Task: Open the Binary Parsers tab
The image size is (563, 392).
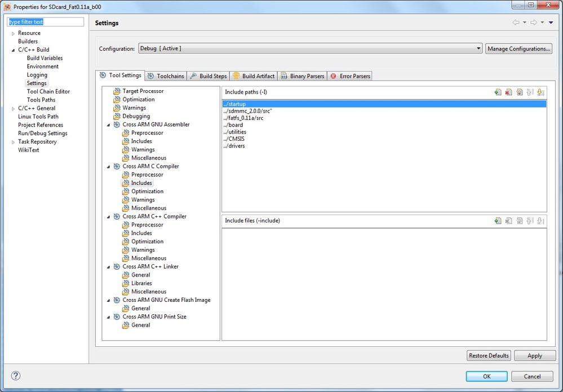Action: pyautogui.click(x=302, y=76)
